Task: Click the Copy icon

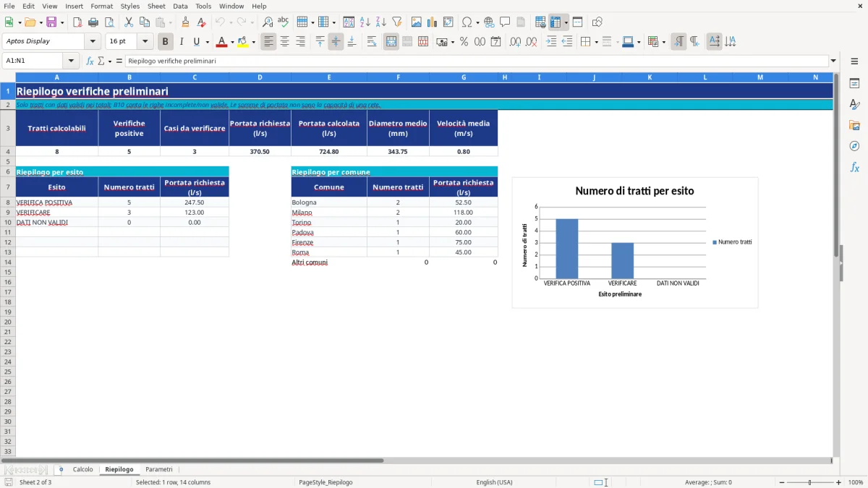Action: 145,22
